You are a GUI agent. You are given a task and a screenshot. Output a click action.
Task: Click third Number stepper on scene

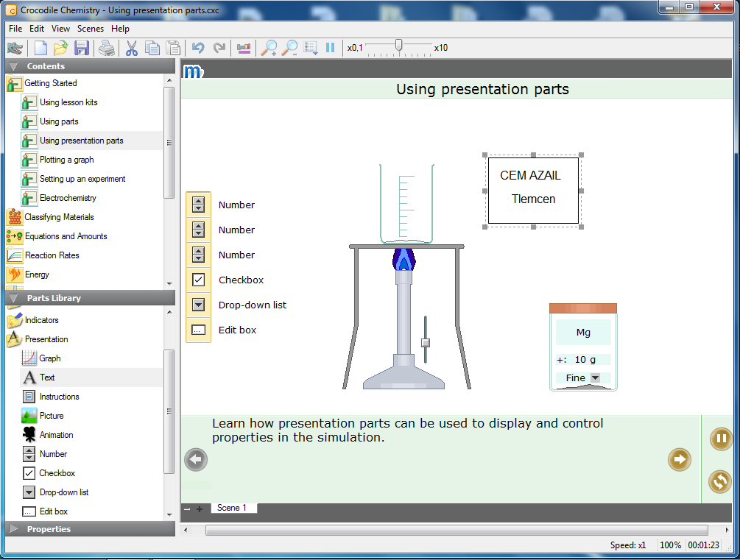[198, 255]
